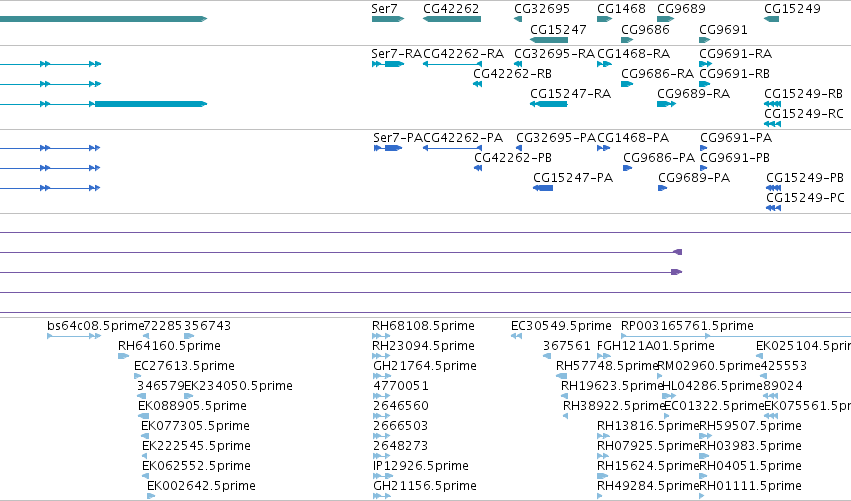Image resolution: width=851 pixels, height=501 pixels.
Task: Open the 'CG9689-PA' protein label
Action: coord(694,178)
